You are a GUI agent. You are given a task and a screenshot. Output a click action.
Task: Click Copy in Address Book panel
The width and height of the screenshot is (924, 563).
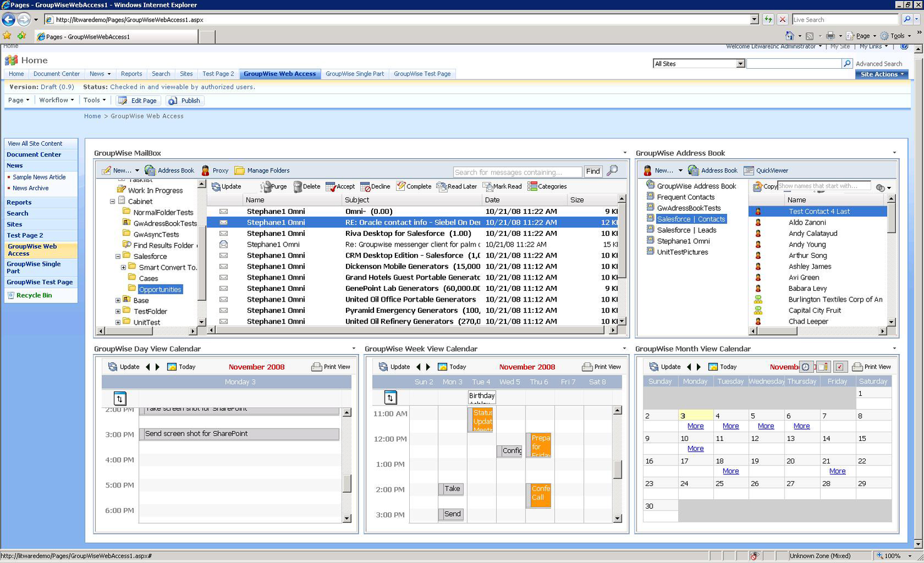(x=764, y=186)
